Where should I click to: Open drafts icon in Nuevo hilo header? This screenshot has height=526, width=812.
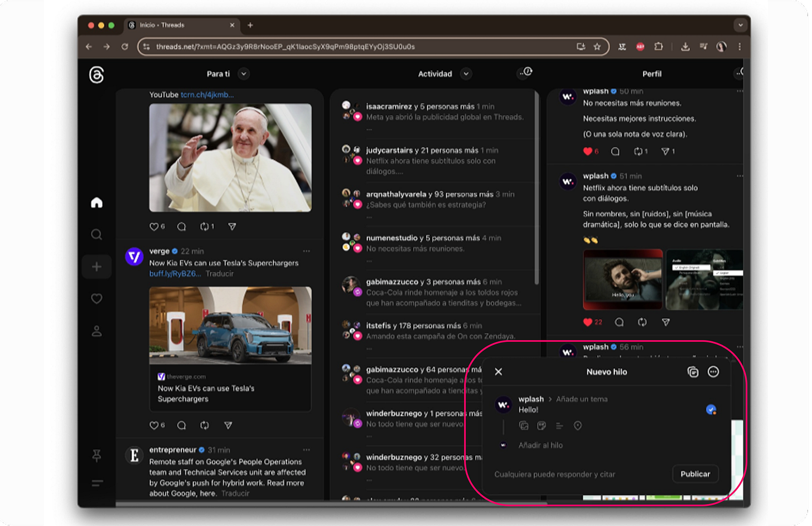(693, 372)
